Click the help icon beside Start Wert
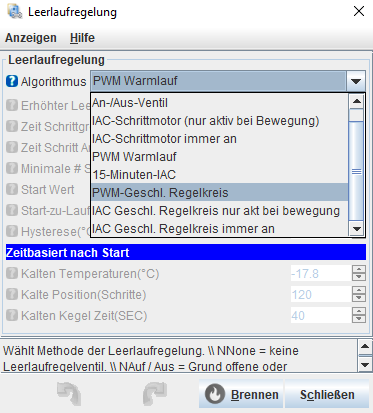 pyautogui.click(x=12, y=189)
